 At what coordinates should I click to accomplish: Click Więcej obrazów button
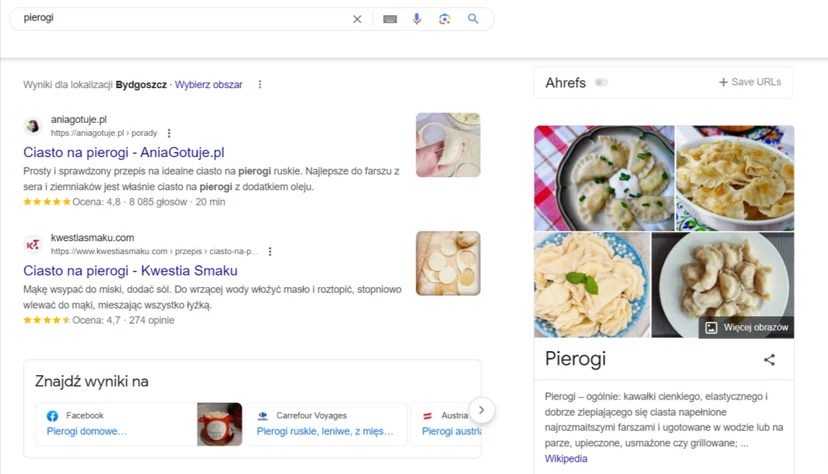click(747, 327)
